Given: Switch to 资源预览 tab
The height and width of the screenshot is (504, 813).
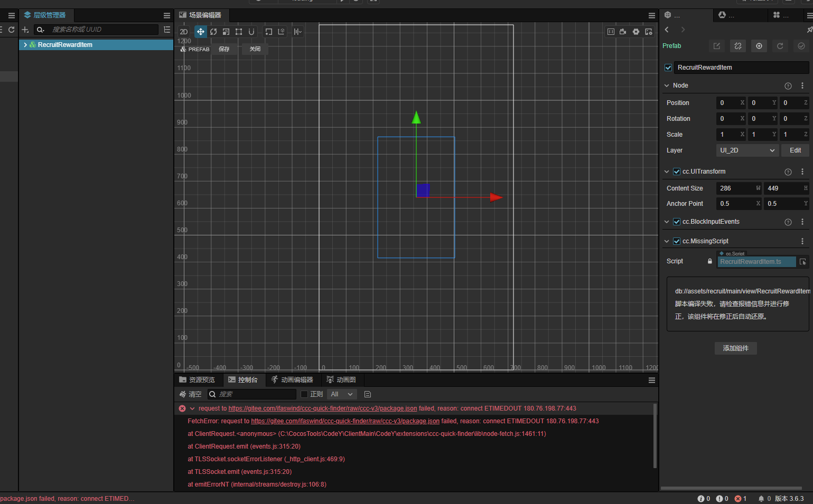Looking at the screenshot, I should (x=197, y=380).
